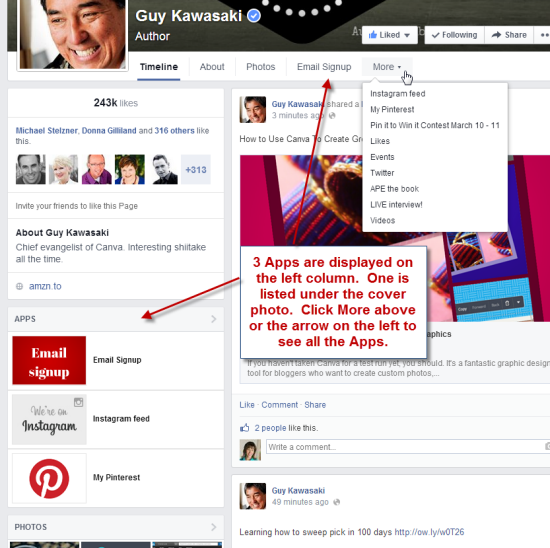
Task: Click the +313 more likers tile
Action: point(196,169)
